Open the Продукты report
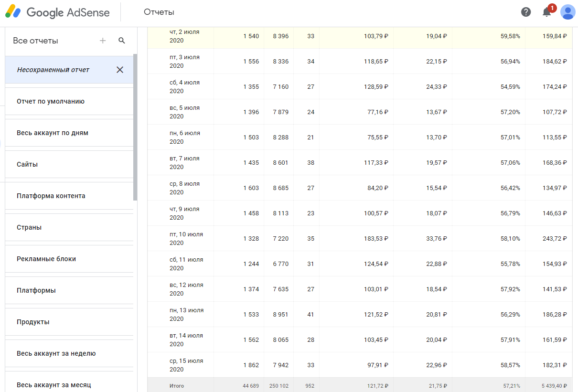This screenshot has height=392, width=578. [33, 322]
